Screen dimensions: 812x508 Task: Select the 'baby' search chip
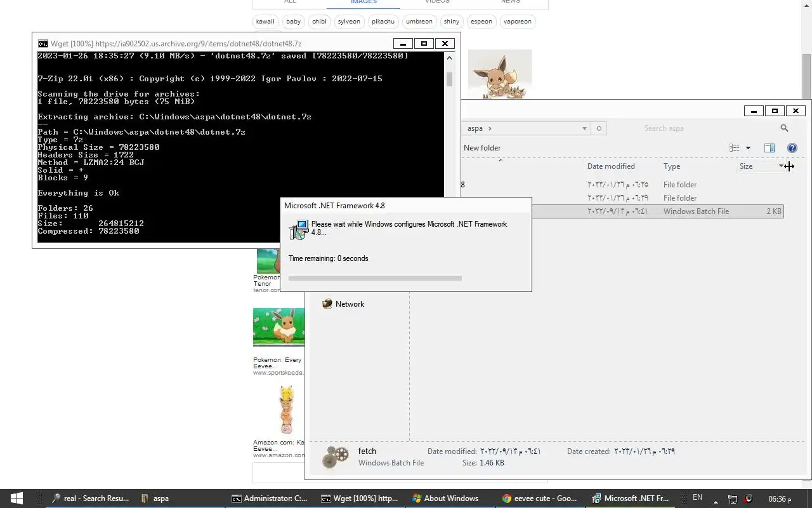tap(293, 22)
